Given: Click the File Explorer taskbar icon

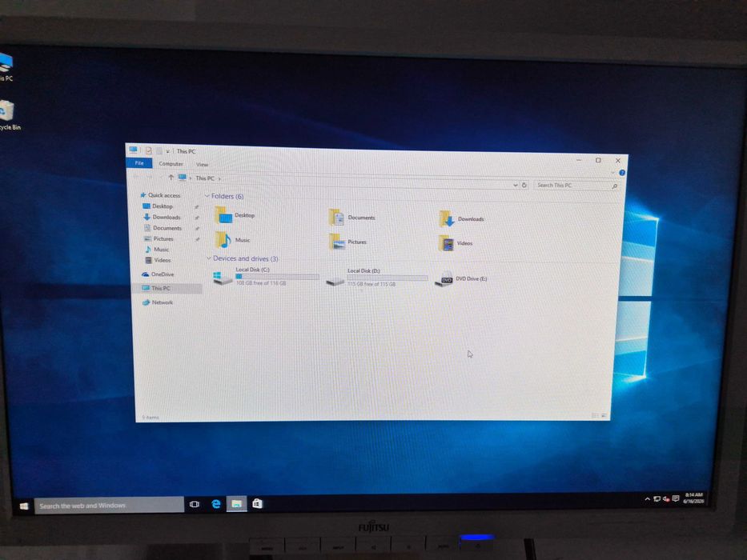Looking at the screenshot, I should coord(236,503).
